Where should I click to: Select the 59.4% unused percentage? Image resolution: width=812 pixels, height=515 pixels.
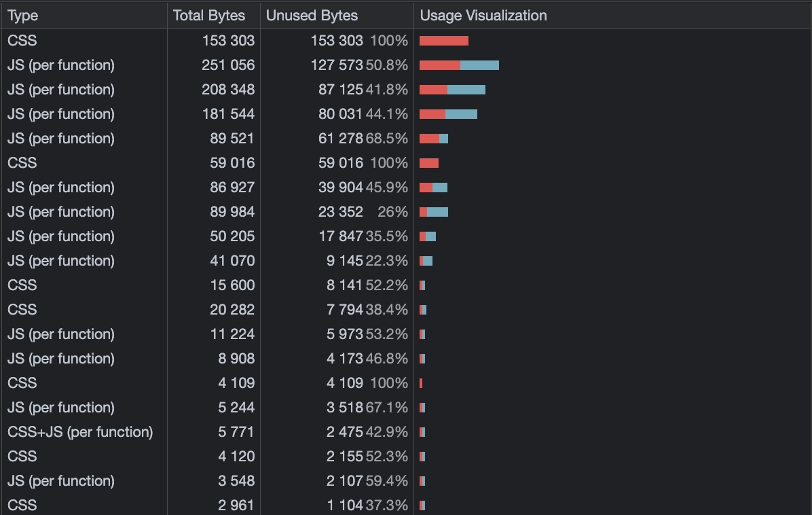pos(387,481)
